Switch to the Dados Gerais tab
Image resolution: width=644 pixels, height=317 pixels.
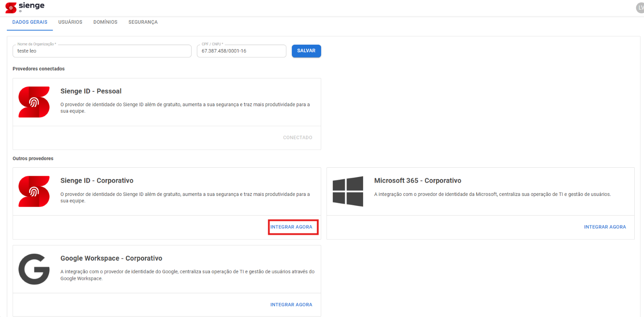[x=30, y=22]
